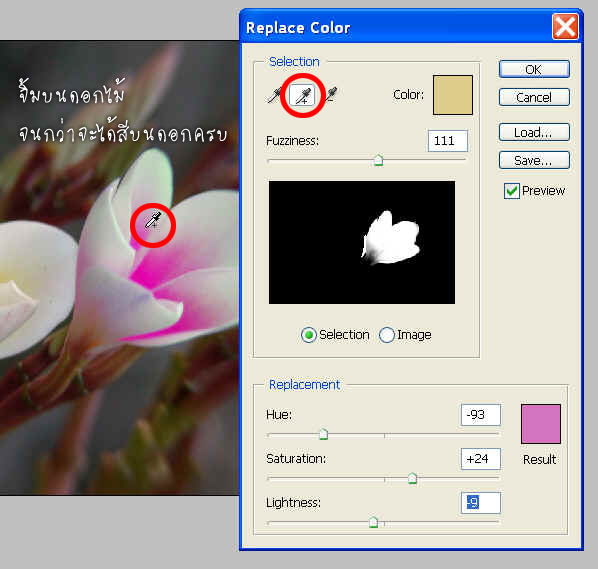Click the Hue value field
The width and height of the screenshot is (598, 569).
(x=481, y=415)
